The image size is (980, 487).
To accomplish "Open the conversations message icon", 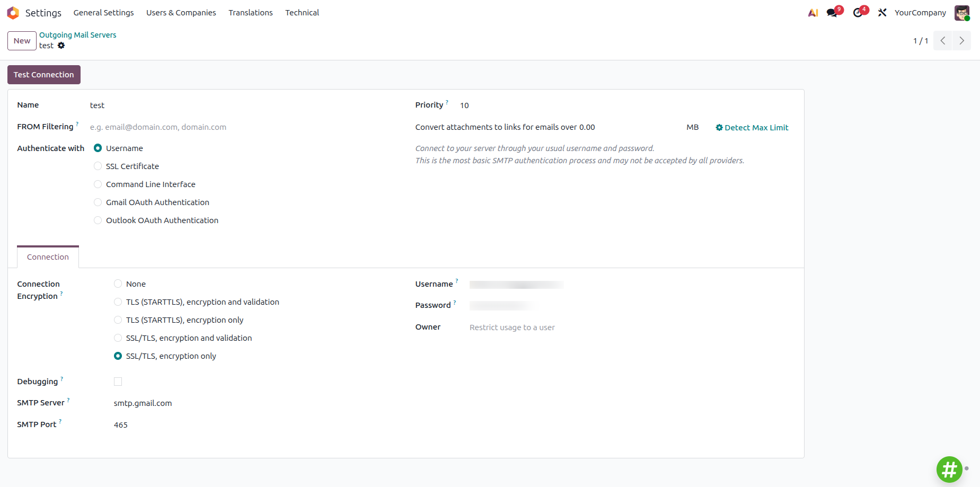I will [832, 13].
